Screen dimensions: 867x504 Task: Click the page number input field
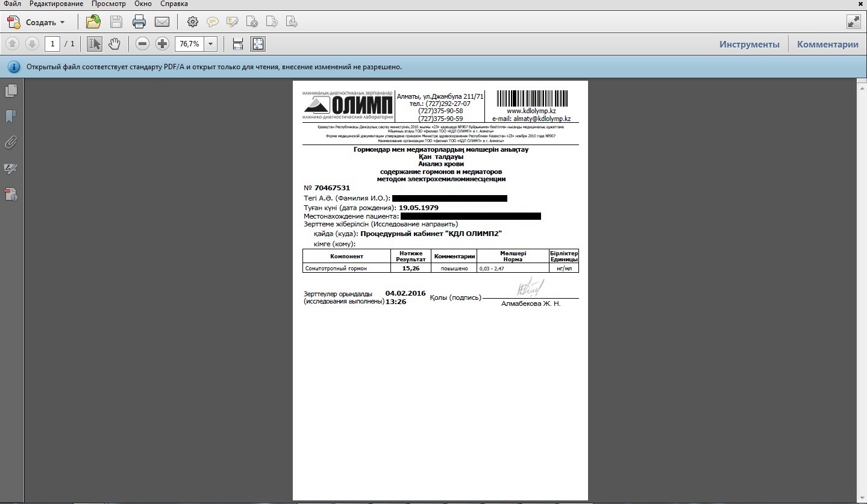coord(52,43)
